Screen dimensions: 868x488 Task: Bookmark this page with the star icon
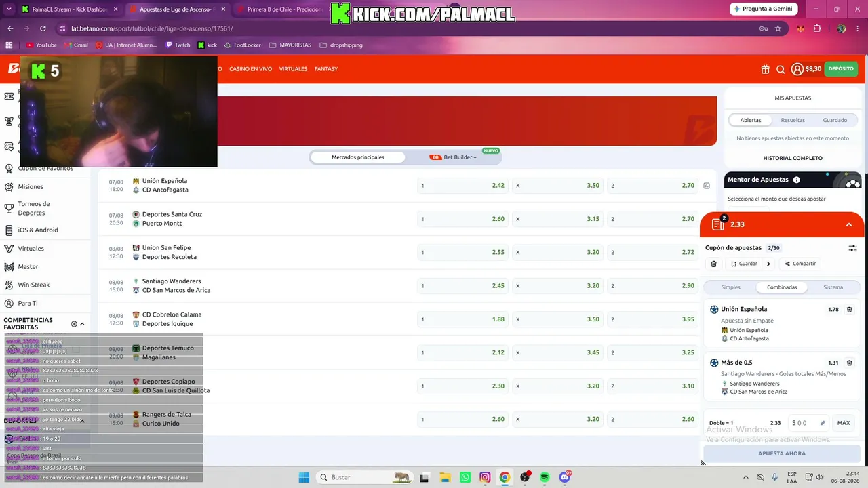[x=778, y=28]
